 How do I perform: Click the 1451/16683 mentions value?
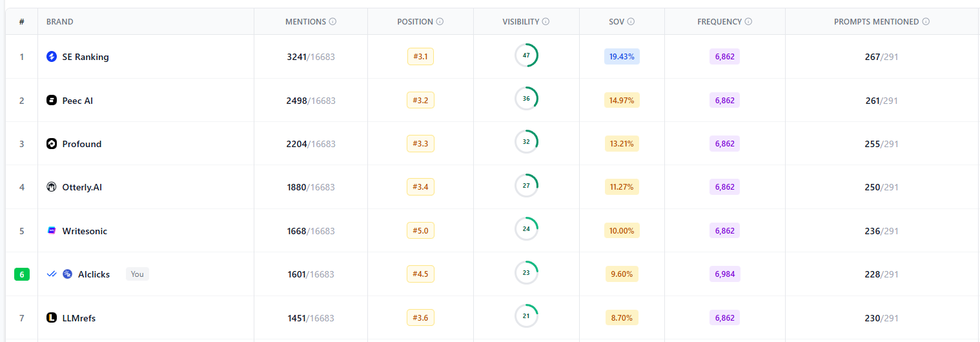point(311,318)
